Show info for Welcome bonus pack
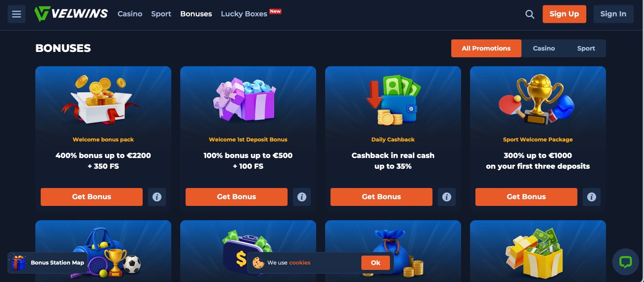Viewport: 644px width, 282px height. point(157,197)
